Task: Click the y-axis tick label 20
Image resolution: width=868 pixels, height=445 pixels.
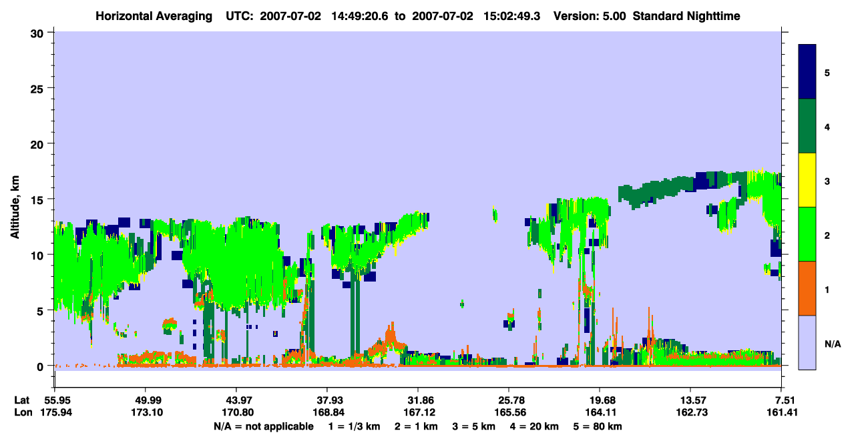Action: pos(39,144)
